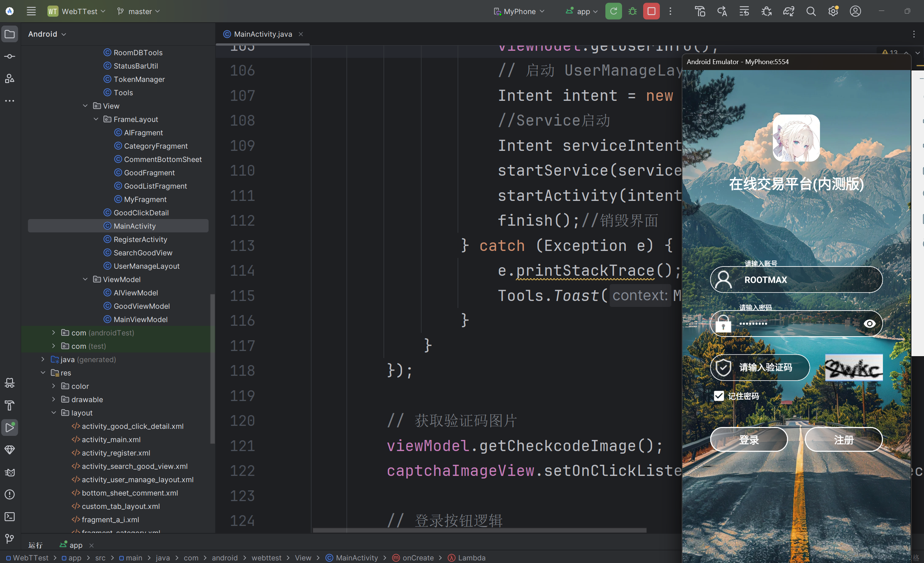This screenshot has width=924, height=563.
Task: Refresh the captcha image in emulator
Action: 854,368
